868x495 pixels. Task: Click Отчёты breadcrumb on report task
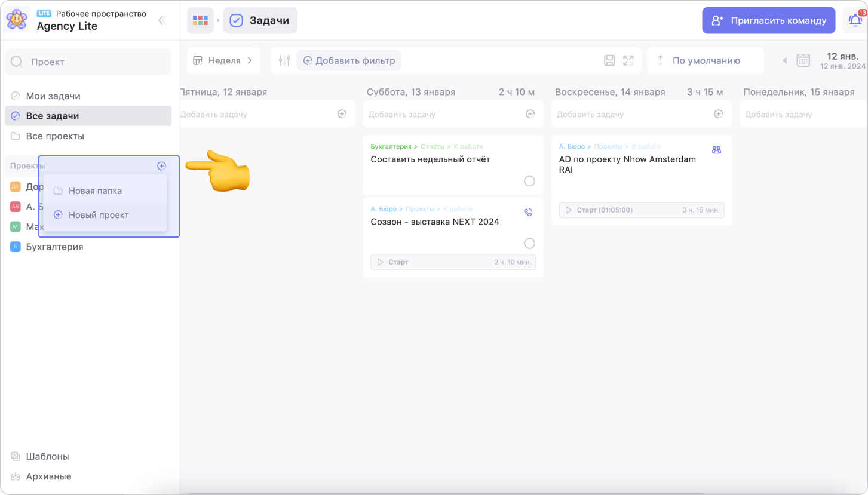pos(433,146)
